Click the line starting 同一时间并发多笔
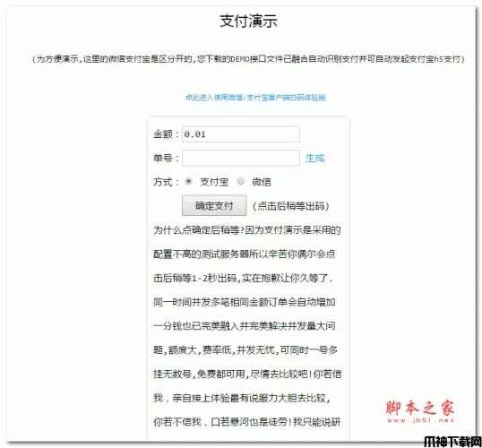The height and width of the screenshot is (448, 482). pos(245,302)
